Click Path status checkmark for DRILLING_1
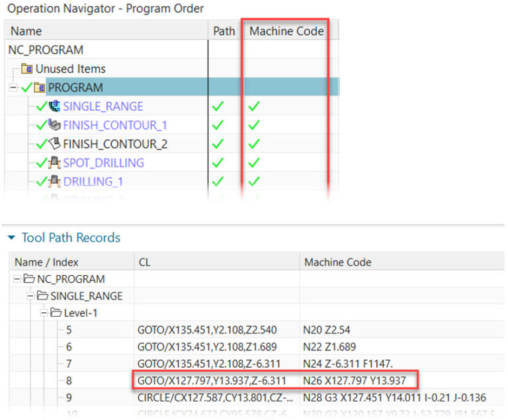The image size is (508, 420). (x=217, y=181)
